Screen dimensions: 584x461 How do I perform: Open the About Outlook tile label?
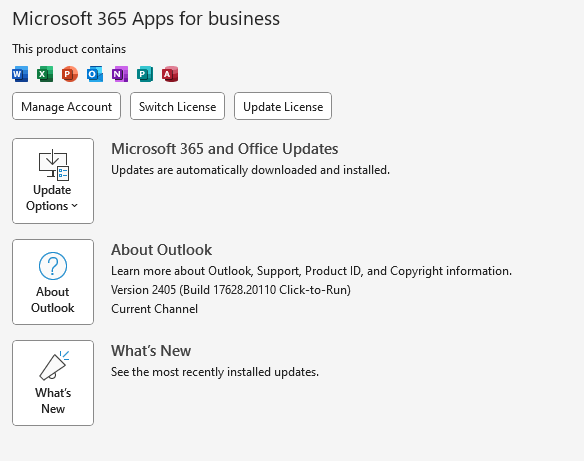[x=53, y=300]
